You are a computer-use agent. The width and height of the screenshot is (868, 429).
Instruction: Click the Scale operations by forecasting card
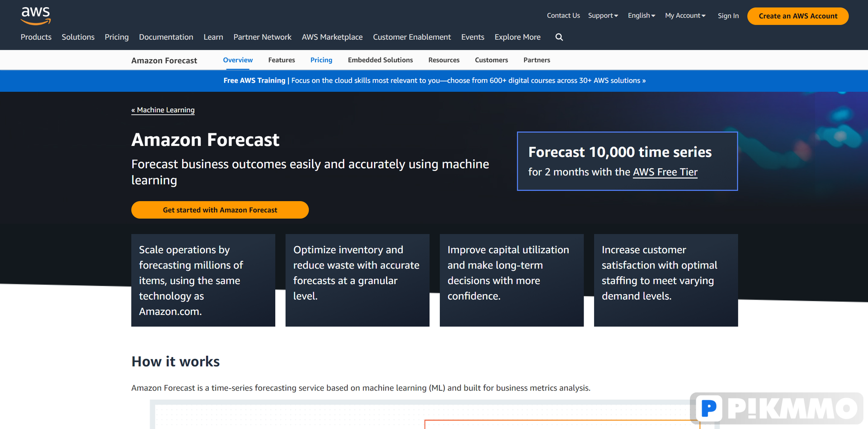203,280
